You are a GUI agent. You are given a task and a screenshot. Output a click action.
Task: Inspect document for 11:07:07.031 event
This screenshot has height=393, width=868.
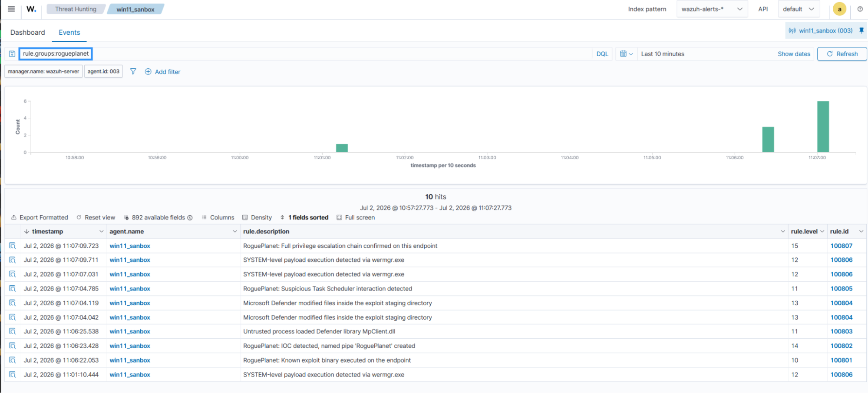tap(13, 274)
